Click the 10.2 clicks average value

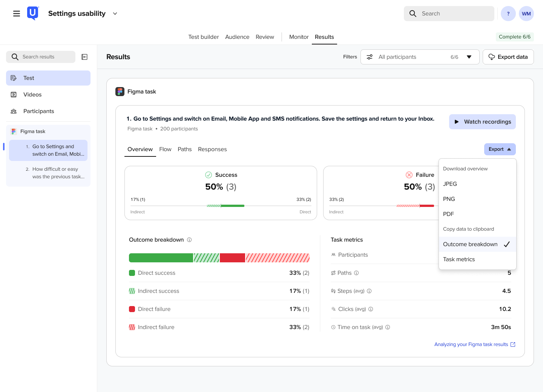(x=505, y=309)
